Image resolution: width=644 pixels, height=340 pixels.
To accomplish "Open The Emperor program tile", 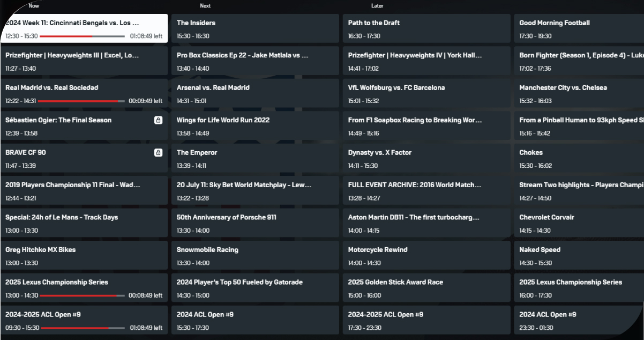I will pyautogui.click(x=256, y=158).
